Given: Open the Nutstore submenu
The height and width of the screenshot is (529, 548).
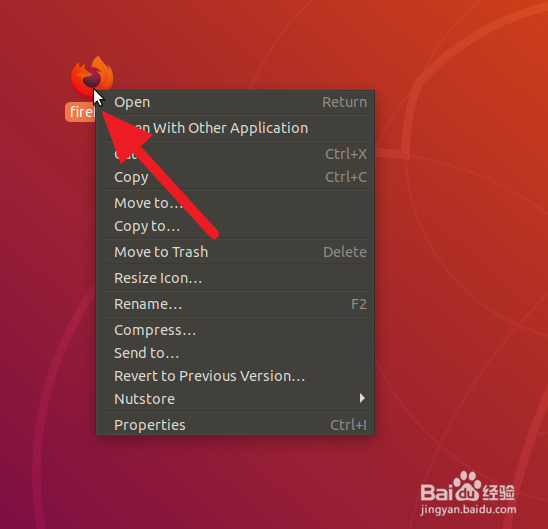Looking at the screenshot, I should [235, 399].
